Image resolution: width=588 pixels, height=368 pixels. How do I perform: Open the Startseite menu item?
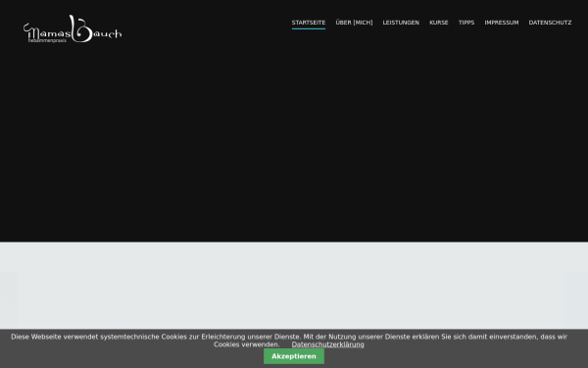click(309, 23)
